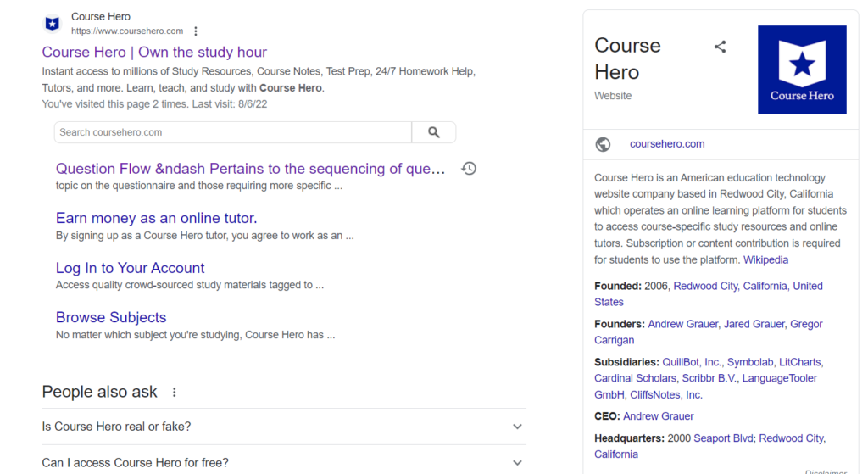Click the visit history clock icon
This screenshot has height=474, width=868.
(469, 169)
